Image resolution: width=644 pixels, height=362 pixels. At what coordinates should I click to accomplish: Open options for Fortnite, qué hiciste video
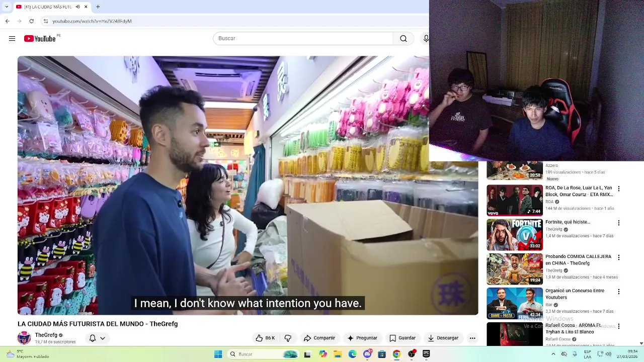(619, 223)
